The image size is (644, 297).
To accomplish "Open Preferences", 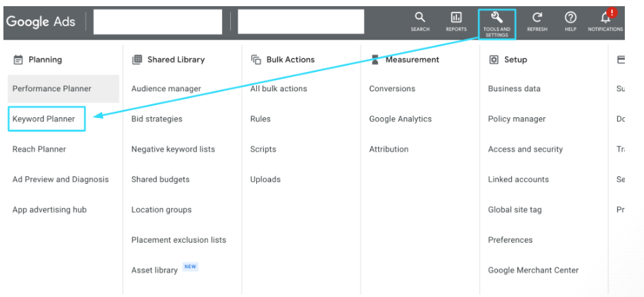I will [x=510, y=240].
